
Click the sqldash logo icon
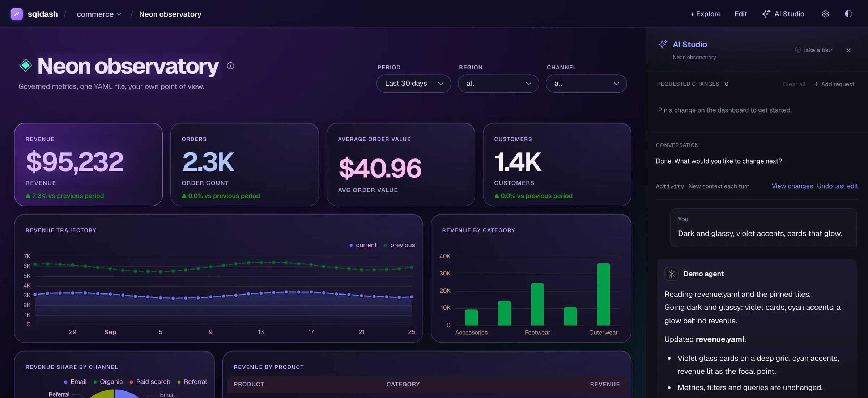[17, 14]
